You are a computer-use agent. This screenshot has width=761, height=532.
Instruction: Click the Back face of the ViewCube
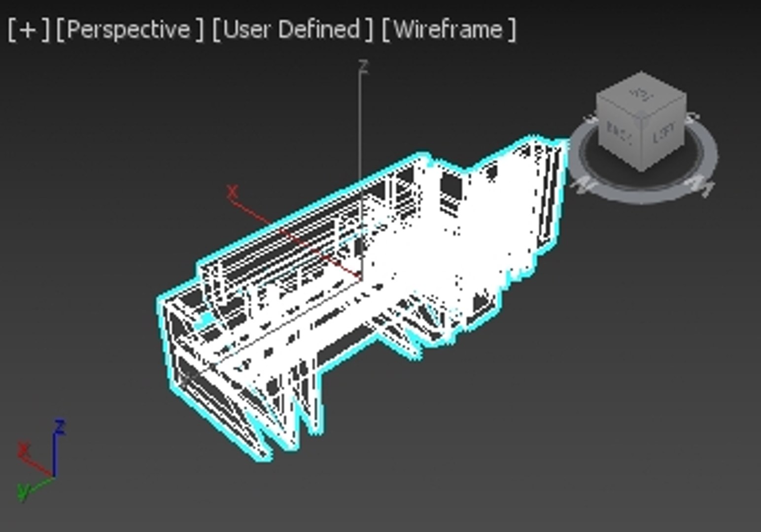620,132
